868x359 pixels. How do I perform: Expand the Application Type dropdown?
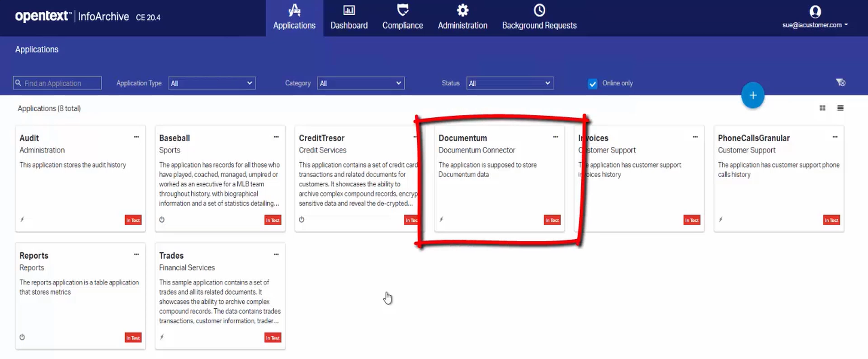click(x=212, y=83)
